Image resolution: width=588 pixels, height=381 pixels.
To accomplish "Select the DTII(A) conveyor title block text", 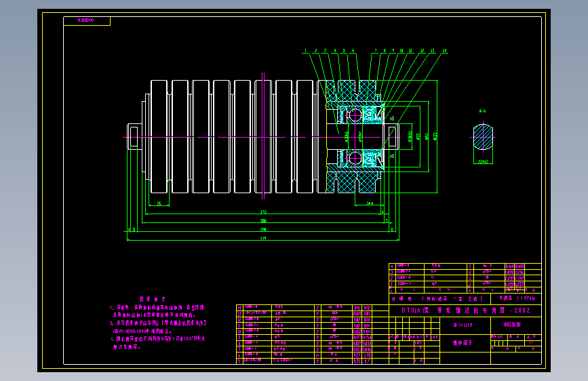I will 466,310.
